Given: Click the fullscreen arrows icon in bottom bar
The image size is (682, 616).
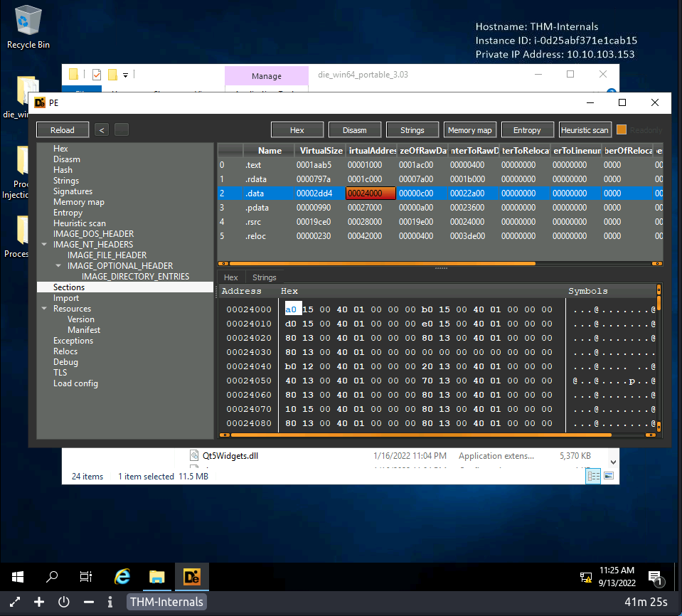Looking at the screenshot, I should tap(15, 602).
